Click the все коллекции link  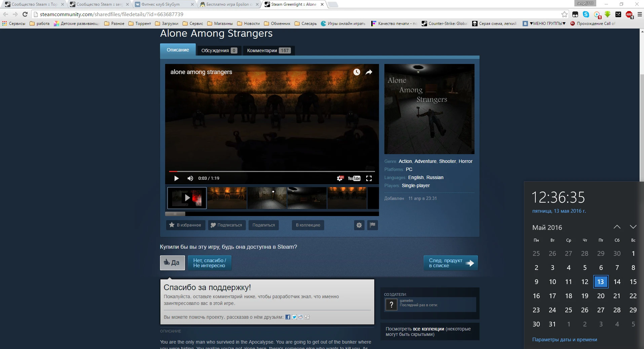click(428, 329)
